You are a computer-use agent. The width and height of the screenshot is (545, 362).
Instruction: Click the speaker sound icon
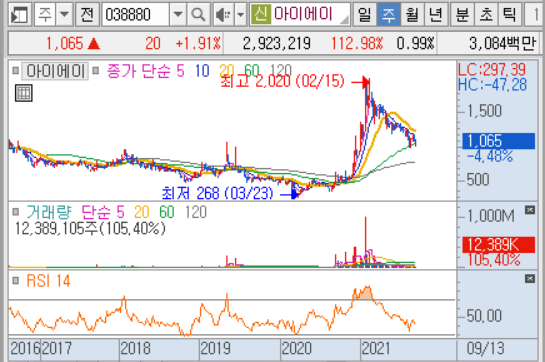pos(223,15)
